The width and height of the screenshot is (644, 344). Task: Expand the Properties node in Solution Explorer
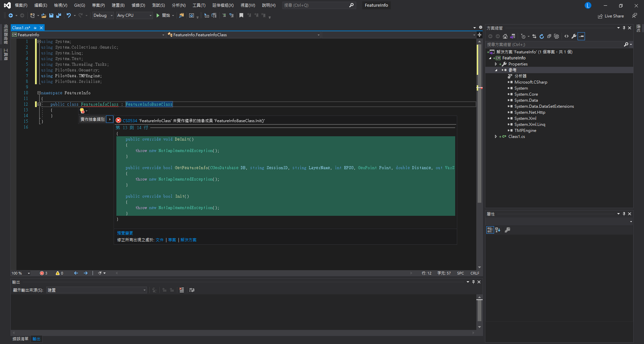[496, 64]
